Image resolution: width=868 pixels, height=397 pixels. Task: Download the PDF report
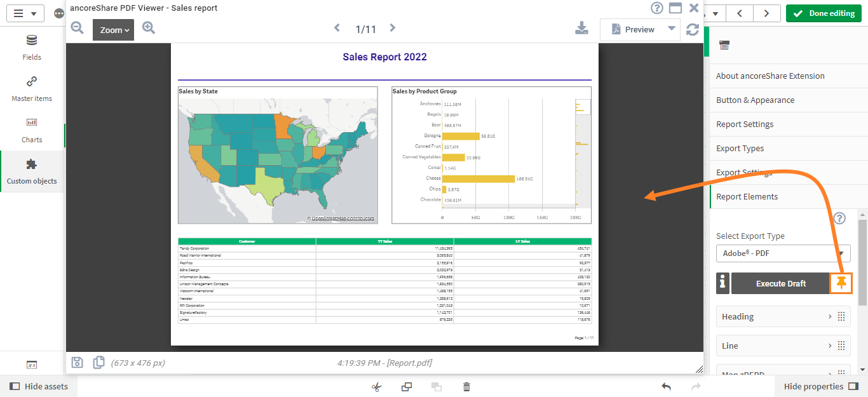(x=581, y=28)
